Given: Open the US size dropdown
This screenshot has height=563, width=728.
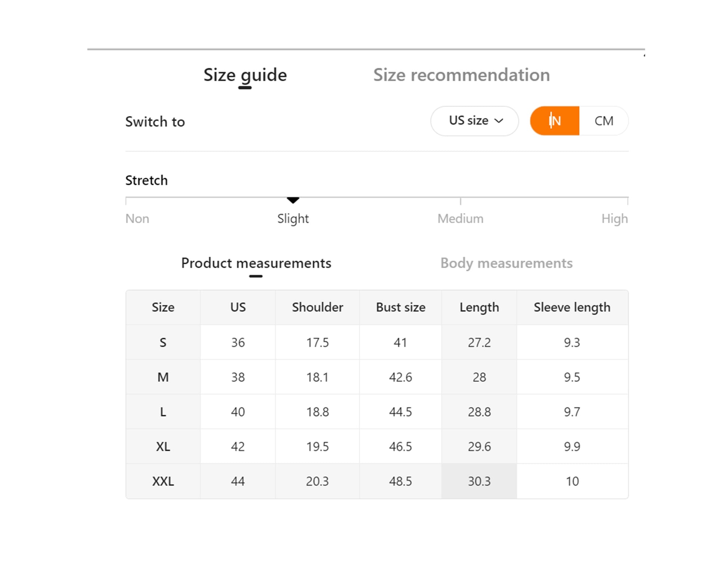Looking at the screenshot, I should coord(474,121).
